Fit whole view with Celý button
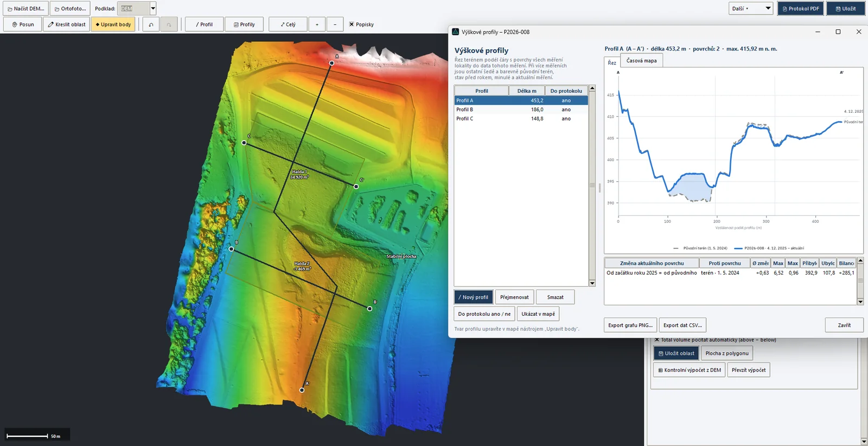This screenshot has width=868, height=446. click(x=288, y=24)
